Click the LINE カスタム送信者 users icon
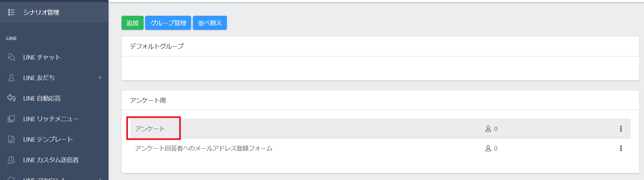The height and width of the screenshot is (180, 644). (11, 160)
